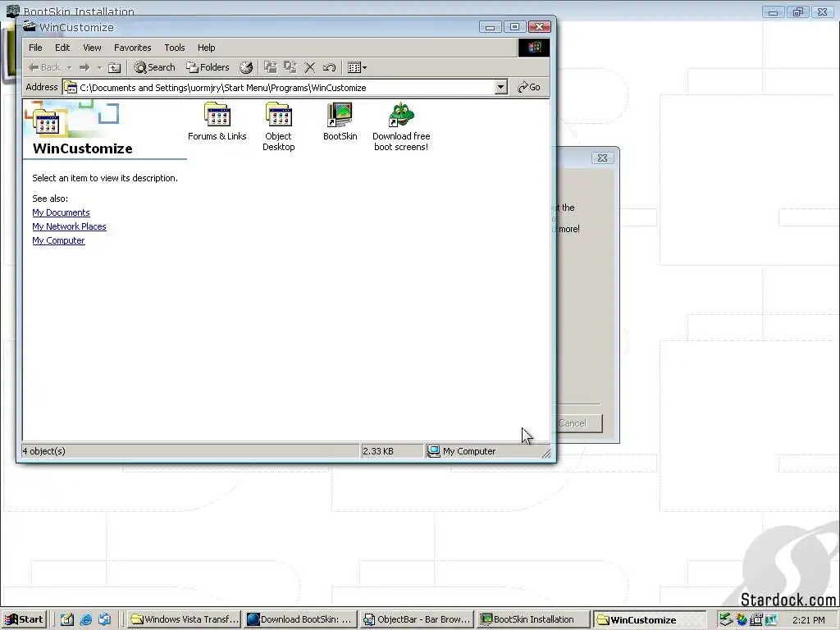
Task: Maximize the WinCustomize window
Action: 515,27
